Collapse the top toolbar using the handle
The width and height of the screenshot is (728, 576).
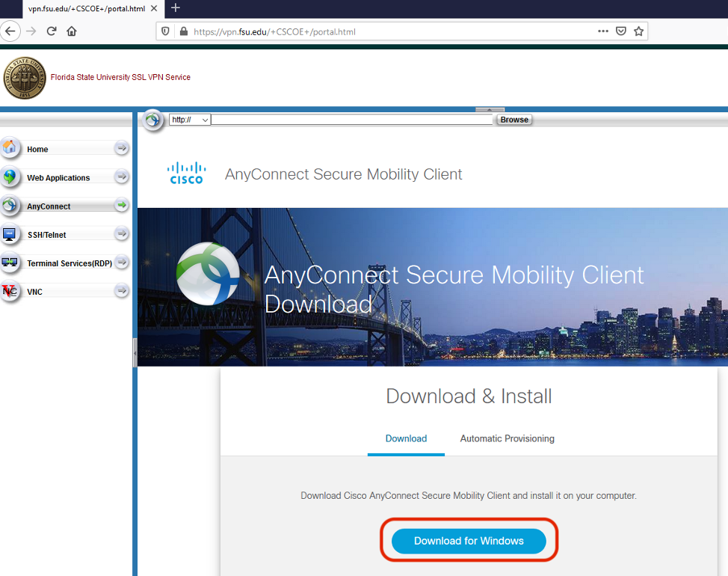[490, 110]
